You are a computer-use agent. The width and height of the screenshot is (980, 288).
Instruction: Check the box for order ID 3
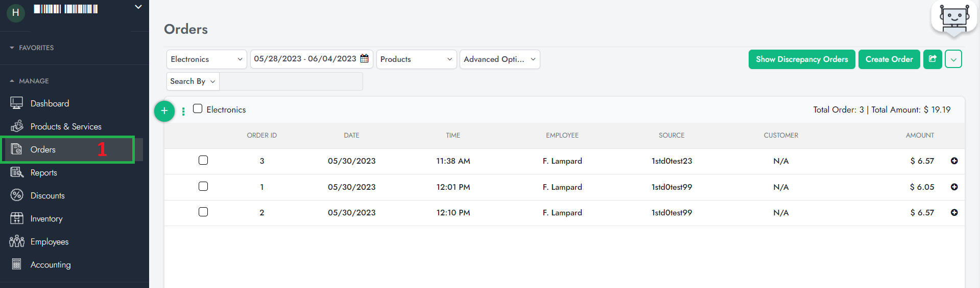[203, 161]
